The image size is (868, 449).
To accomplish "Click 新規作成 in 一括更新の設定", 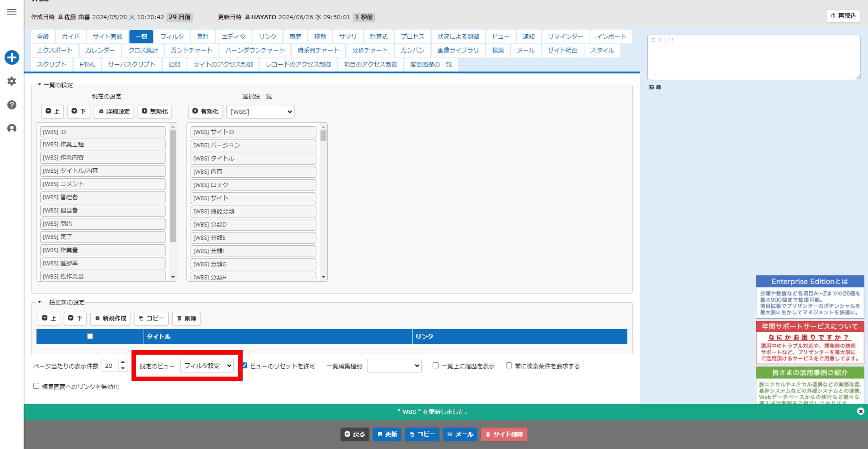I will click(x=110, y=318).
